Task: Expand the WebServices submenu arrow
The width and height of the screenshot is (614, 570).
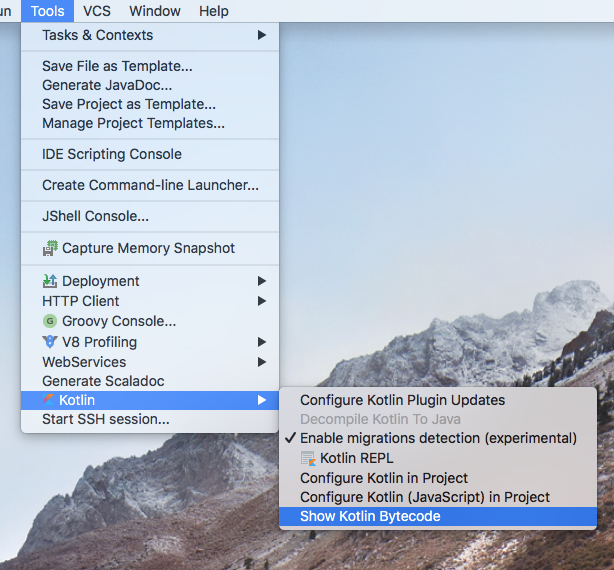Action: click(x=262, y=362)
